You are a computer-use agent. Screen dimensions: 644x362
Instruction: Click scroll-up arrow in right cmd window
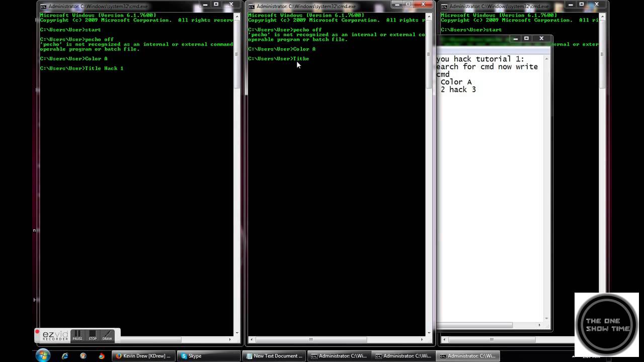[x=602, y=17]
